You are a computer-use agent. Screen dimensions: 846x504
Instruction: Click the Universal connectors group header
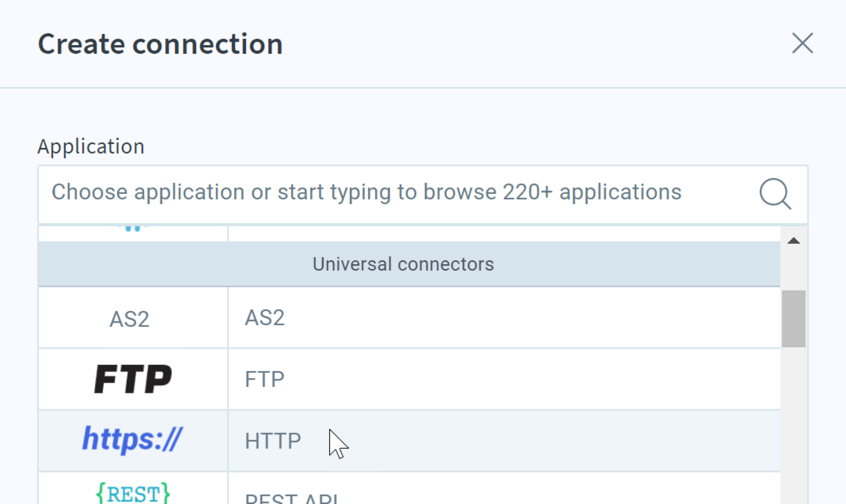point(409,264)
